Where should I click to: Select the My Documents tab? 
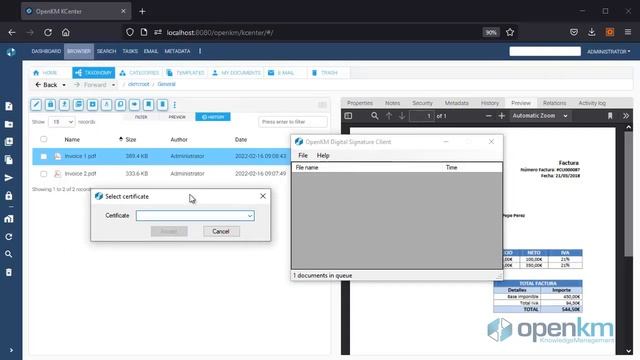236,73
